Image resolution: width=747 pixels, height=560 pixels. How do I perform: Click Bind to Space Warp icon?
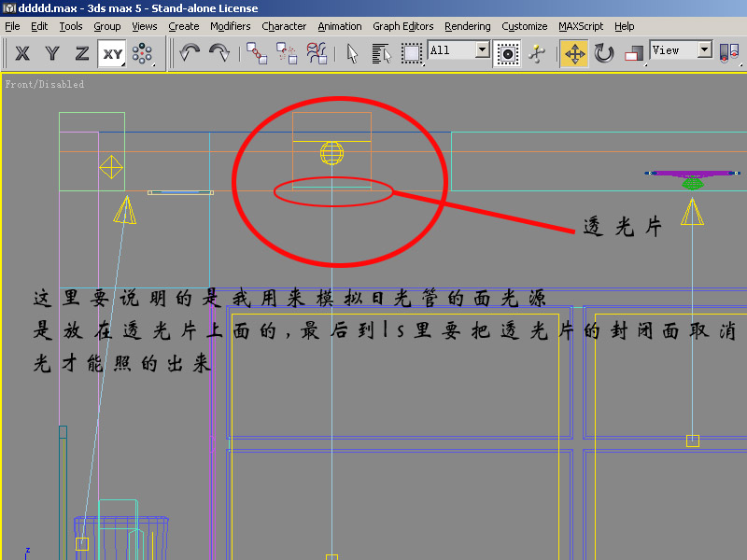[317, 53]
